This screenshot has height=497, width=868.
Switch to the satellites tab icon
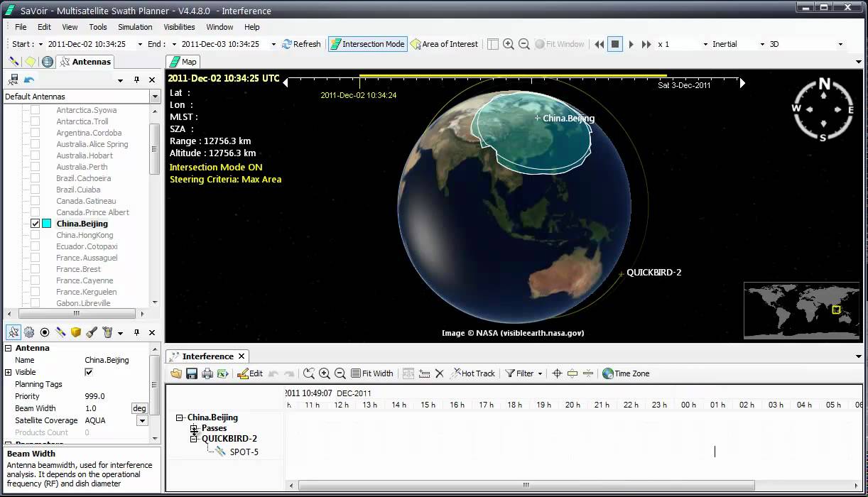(x=15, y=62)
